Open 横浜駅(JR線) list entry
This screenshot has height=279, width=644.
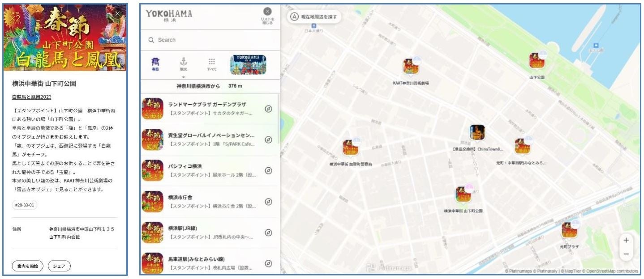tap(210, 232)
